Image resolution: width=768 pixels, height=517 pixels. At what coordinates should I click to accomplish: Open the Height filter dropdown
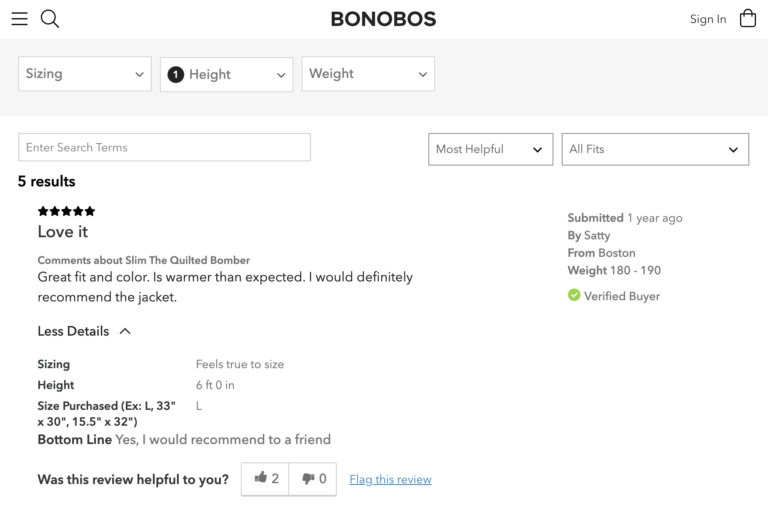click(227, 75)
